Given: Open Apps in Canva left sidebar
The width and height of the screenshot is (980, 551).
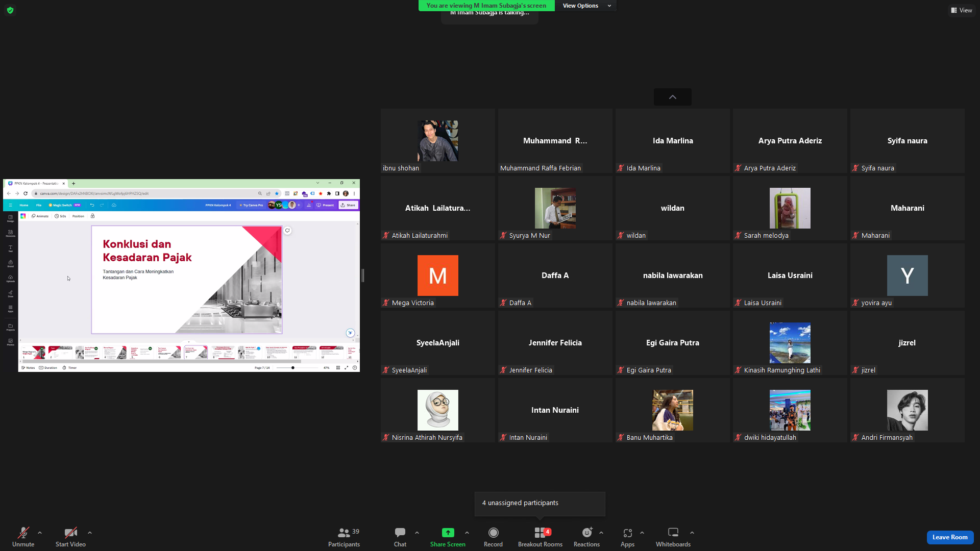Looking at the screenshot, I should [10, 309].
